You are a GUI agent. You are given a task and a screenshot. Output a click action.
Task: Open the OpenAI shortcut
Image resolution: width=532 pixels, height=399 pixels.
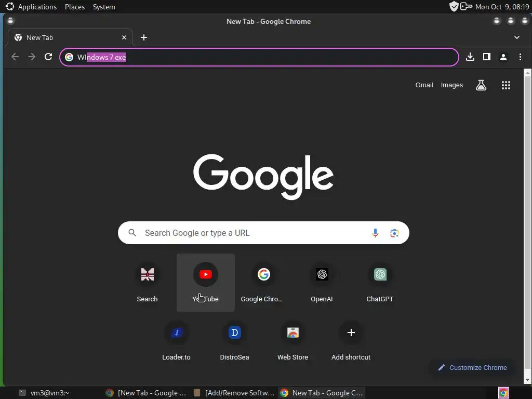click(x=322, y=282)
